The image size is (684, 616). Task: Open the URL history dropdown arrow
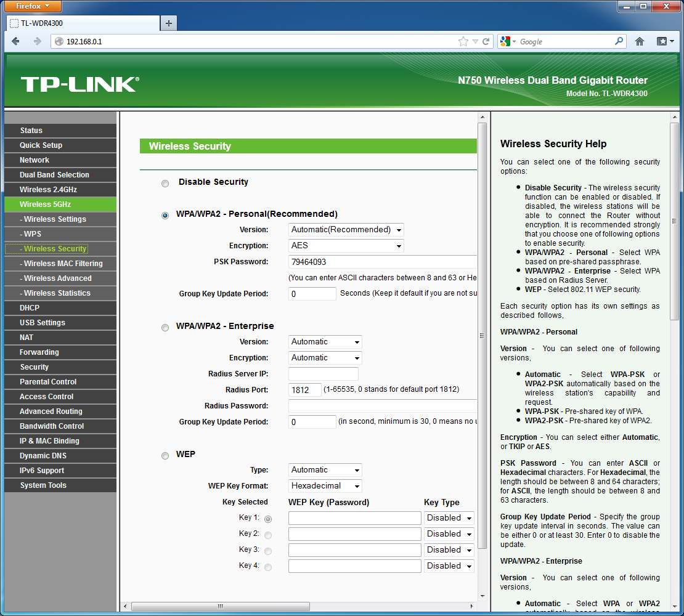(x=476, y=42)
